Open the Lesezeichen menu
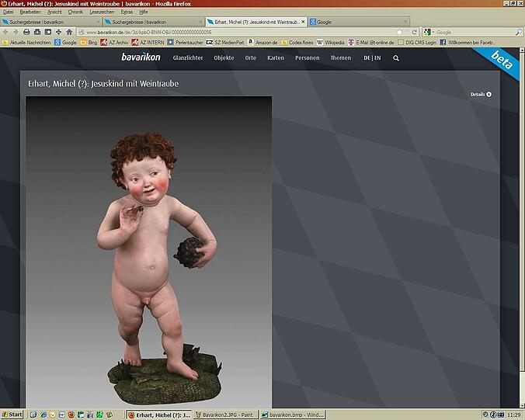 pos(101,12)
